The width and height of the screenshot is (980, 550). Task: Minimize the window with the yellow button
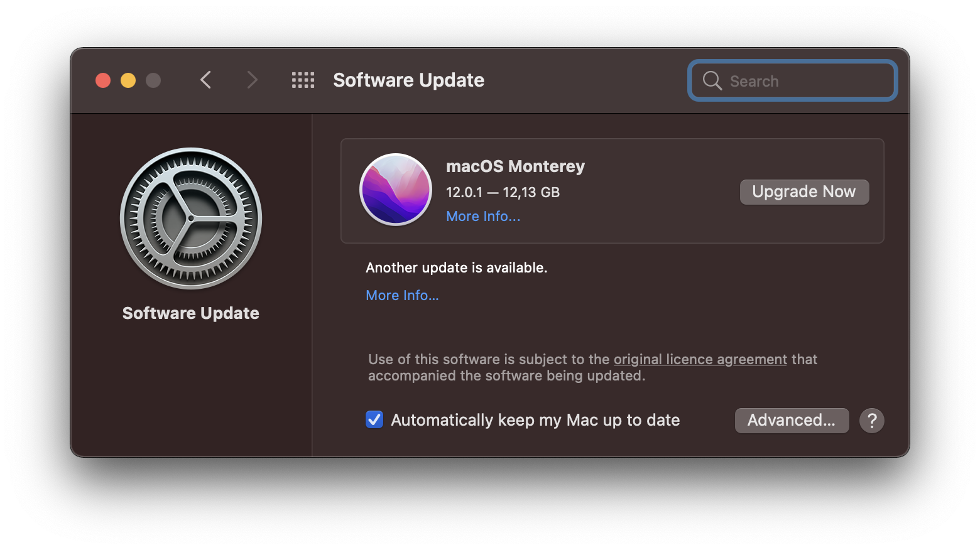[x=128, y=80]
